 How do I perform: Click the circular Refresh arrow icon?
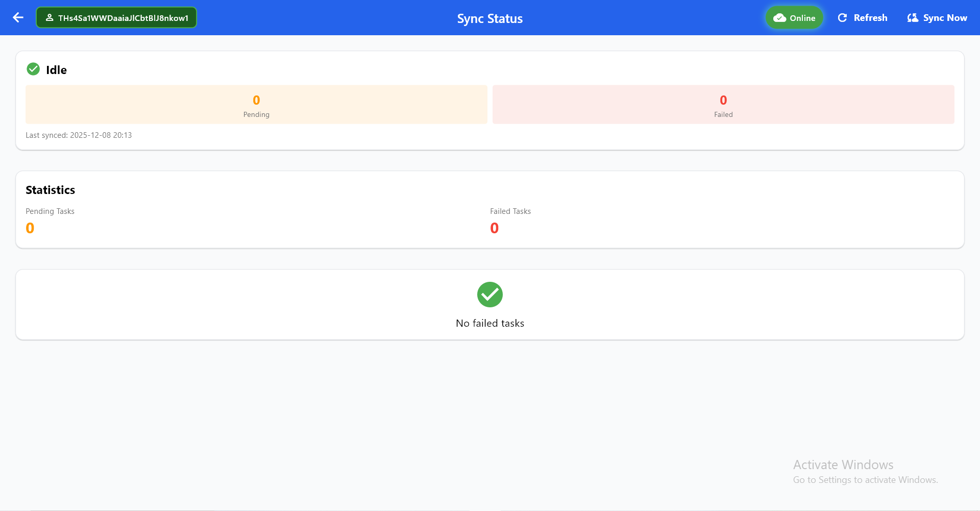coord(842,18)
